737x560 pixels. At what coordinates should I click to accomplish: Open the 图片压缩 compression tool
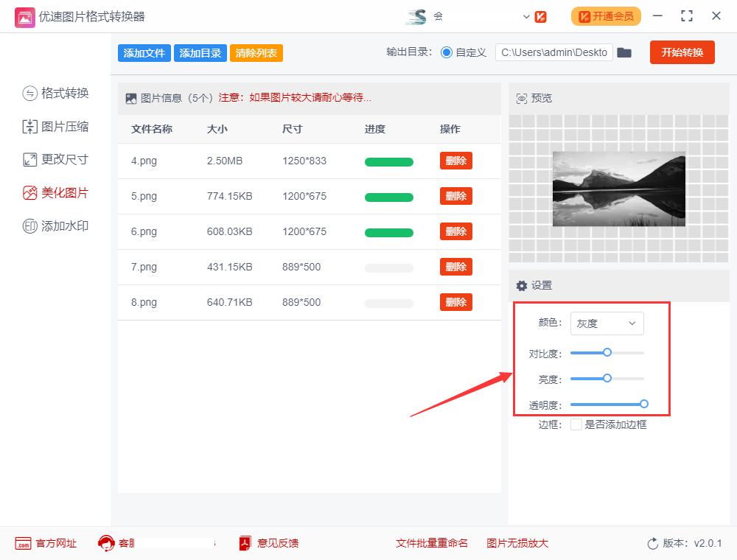55,126
